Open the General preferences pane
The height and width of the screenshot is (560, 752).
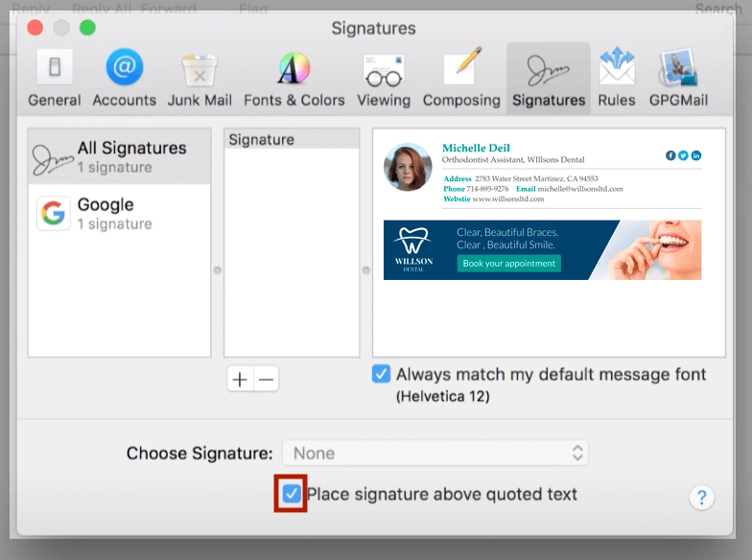[x=54, y=79]
